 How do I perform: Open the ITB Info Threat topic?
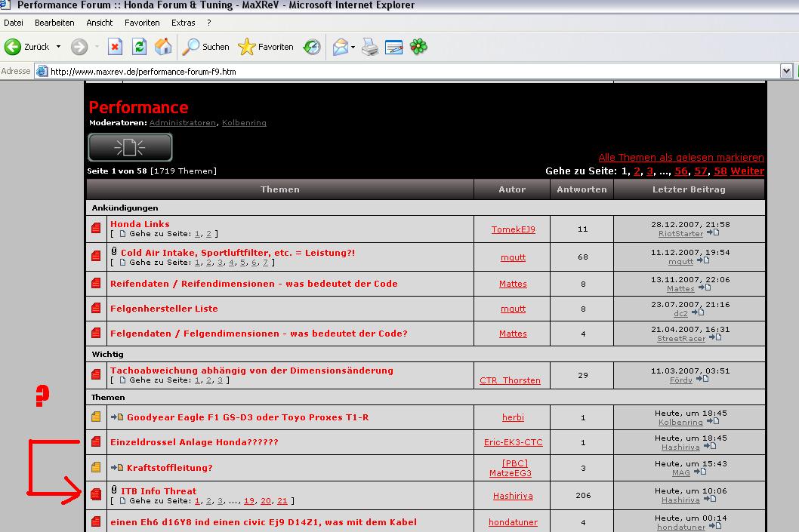point(159,491)
